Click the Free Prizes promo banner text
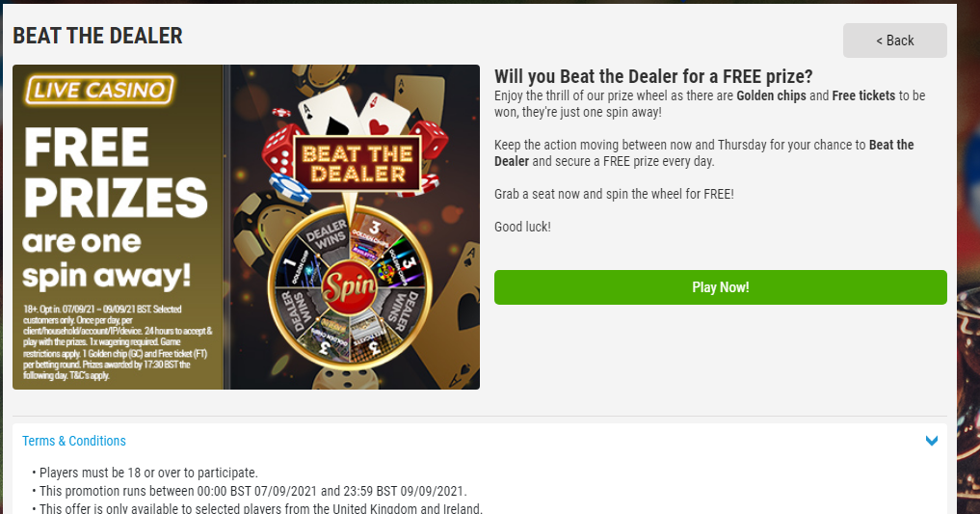The height and width of the screenshot is (514, 980). tap(115, 207)
